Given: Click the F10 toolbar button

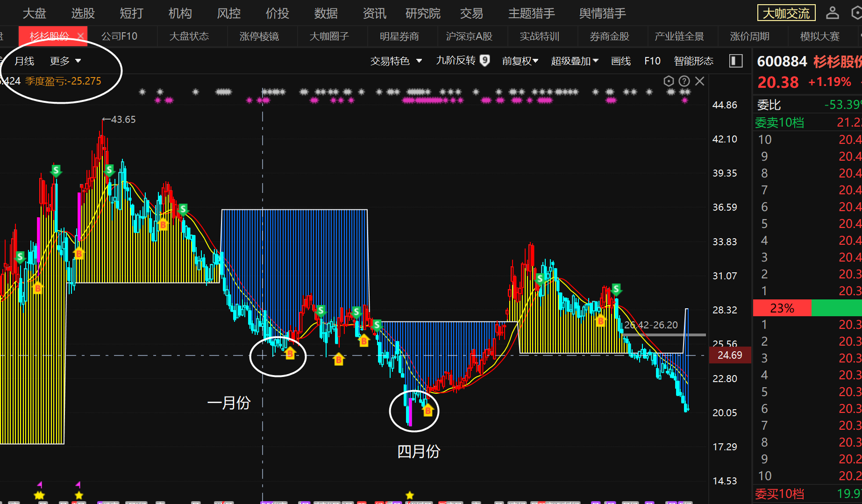Looking at the screenshot, I should coord(652,61).
